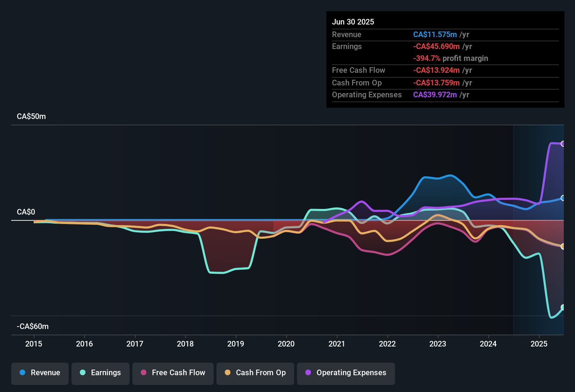
Task: Select the teal Earnings endpoint marker
Action: click(x=563, y=307)
